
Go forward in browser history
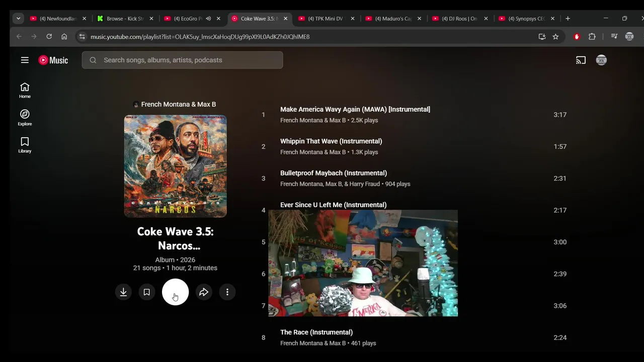(x=34, y=37)
